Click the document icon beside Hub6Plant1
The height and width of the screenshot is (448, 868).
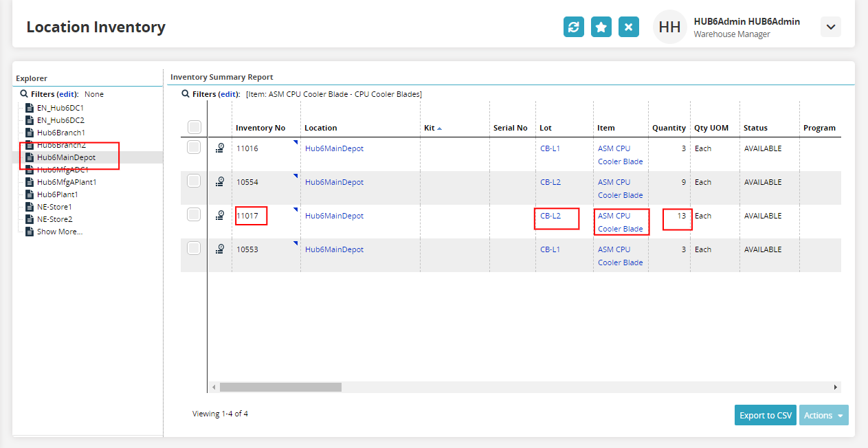click(29, 194)
